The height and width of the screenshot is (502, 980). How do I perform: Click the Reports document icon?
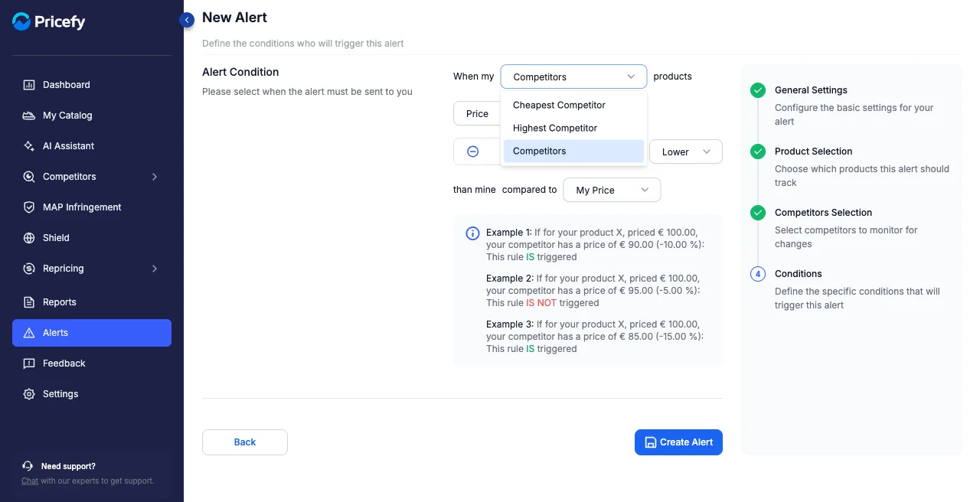[x=29, y=302]
